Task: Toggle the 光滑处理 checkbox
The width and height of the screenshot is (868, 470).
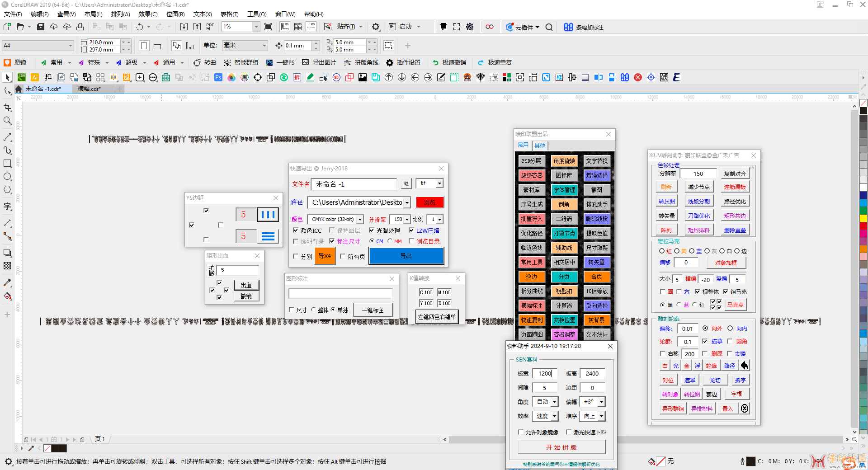Action: pos(372,230)
